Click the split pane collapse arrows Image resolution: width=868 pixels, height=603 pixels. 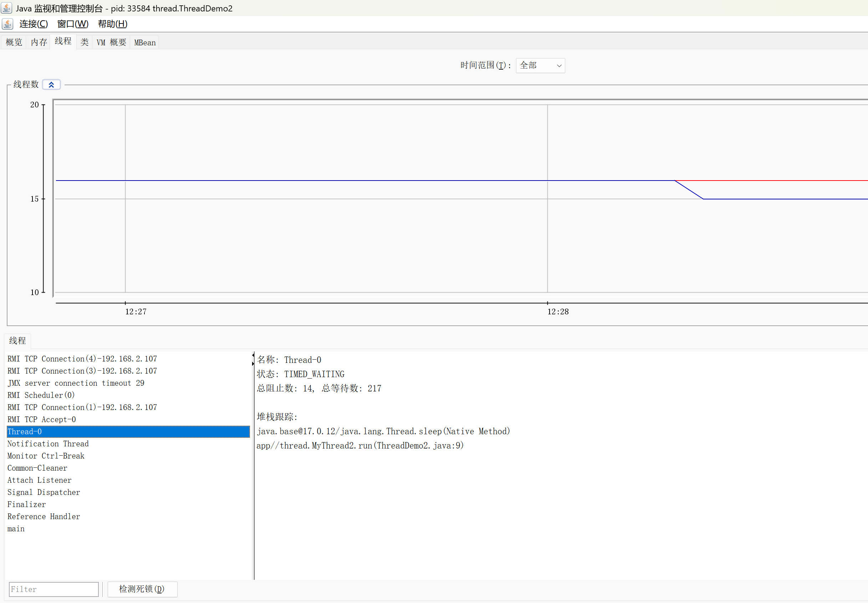(x=253, y=359)
